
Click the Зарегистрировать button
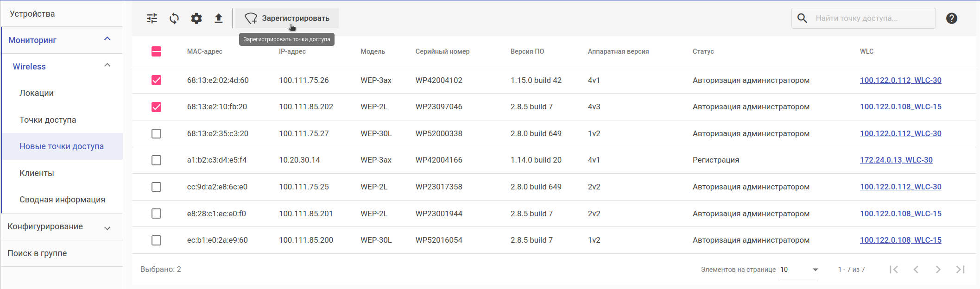[287, 19]
